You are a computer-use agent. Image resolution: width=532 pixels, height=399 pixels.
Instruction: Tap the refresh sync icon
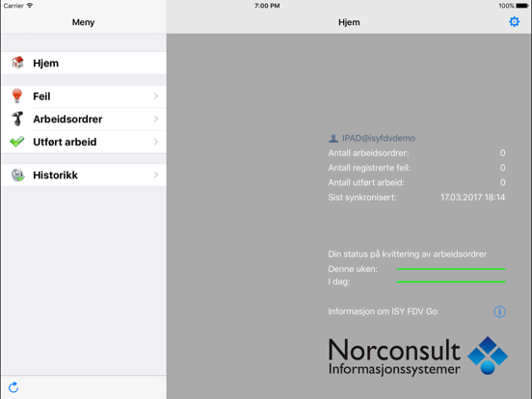pyautogui.click(x=13, y=387)
